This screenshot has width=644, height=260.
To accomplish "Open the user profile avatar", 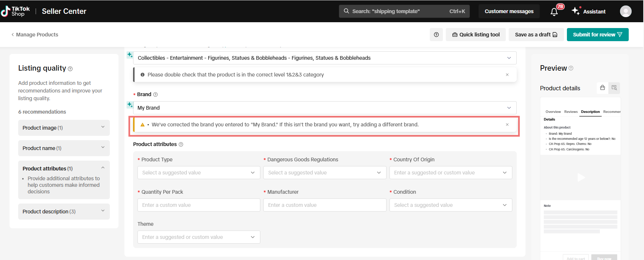I will click(625, 11).
